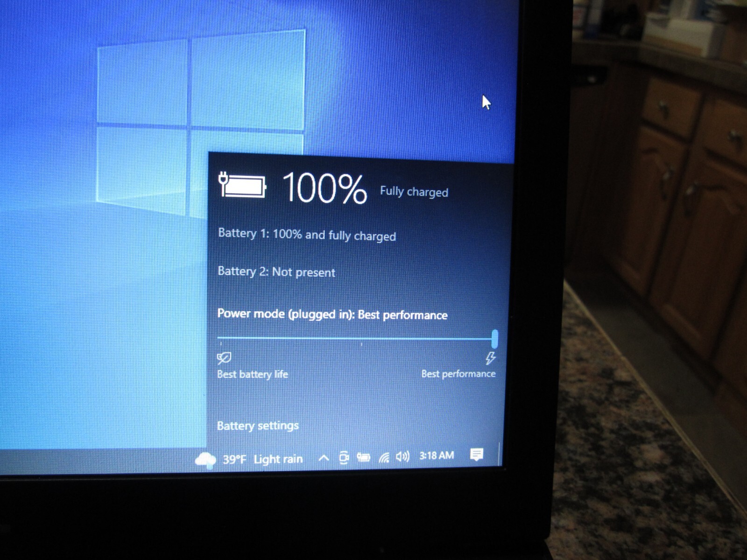Viewport: 747px width, 560px height.
Task: Click the 'Best battery life' slider label
Action: point(253,374)
